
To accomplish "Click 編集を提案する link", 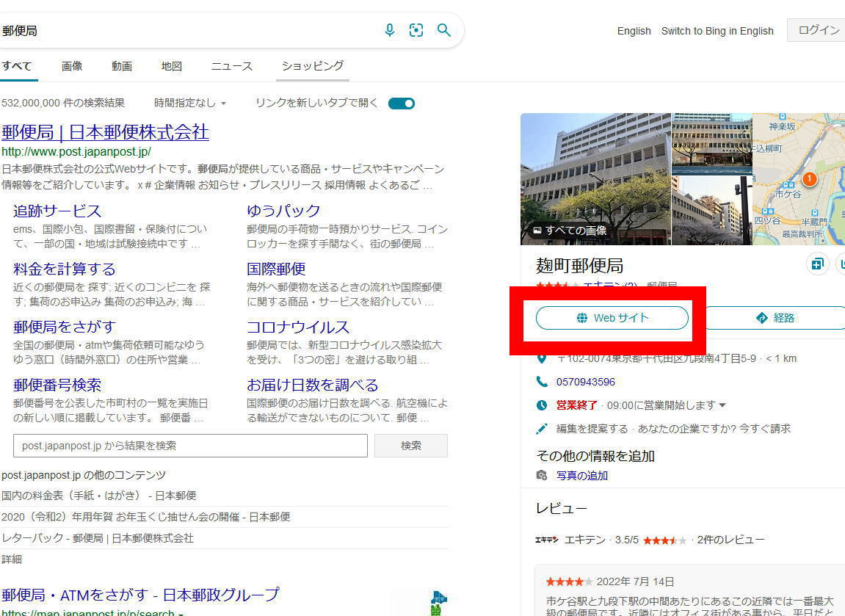I will coord(592,429).
